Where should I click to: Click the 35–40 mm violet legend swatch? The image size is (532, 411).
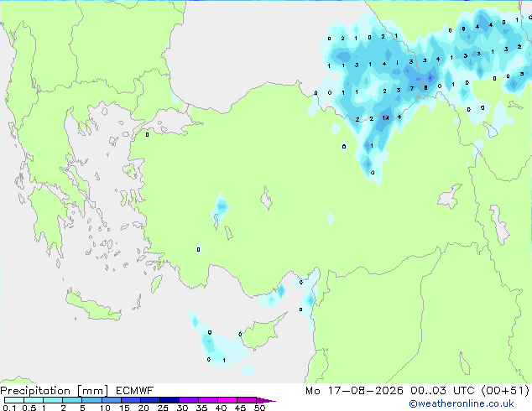pyautogui.click(x=207, y=400)
